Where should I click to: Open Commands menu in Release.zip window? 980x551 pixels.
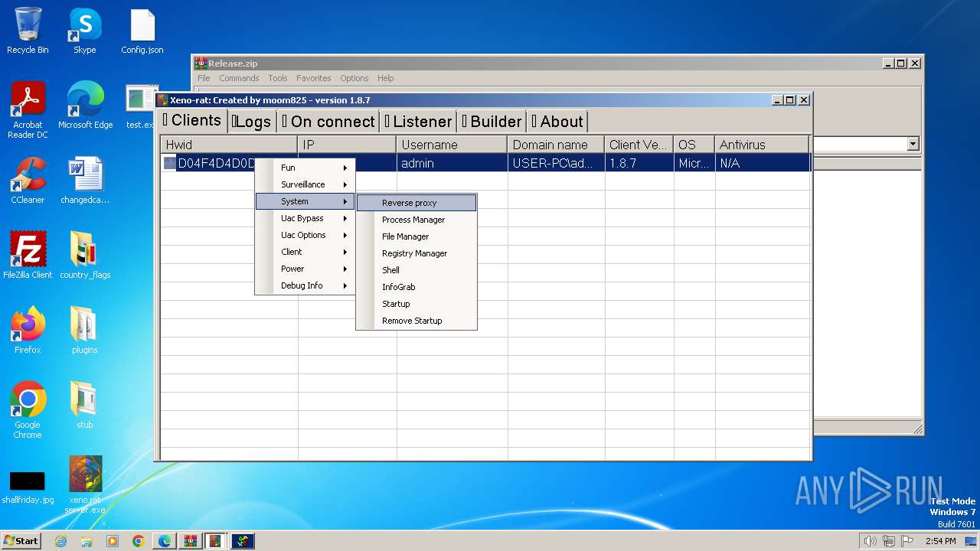(x=239, y=78)
